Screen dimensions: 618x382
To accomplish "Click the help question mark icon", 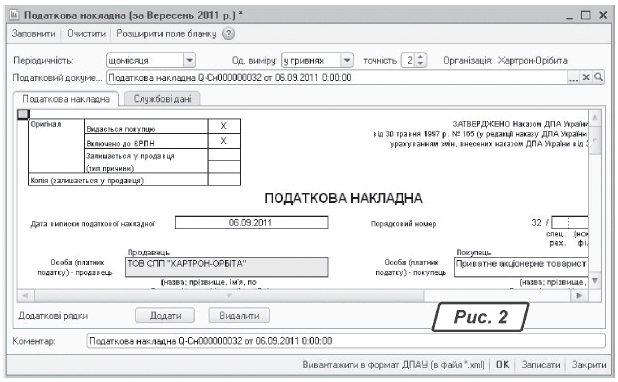I will (228, 34).
